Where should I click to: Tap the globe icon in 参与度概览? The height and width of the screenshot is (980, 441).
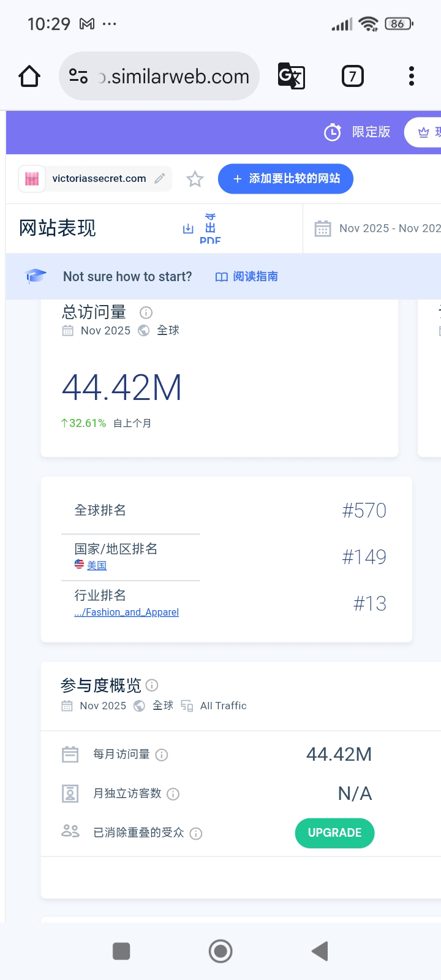[139, 706]
